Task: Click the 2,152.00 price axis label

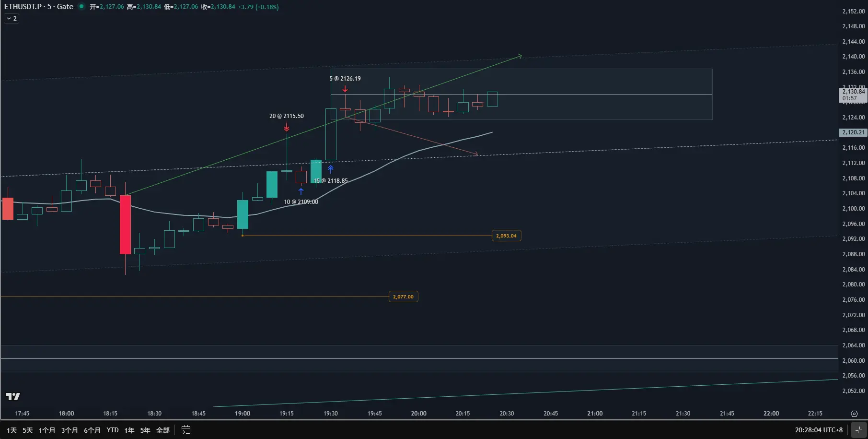Action: (854, 12)
